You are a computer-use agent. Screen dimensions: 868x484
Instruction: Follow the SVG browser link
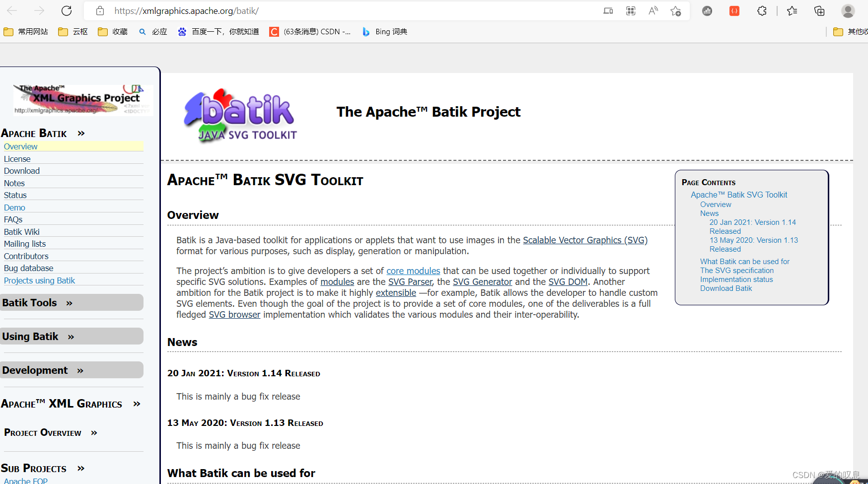coord(234,315)
